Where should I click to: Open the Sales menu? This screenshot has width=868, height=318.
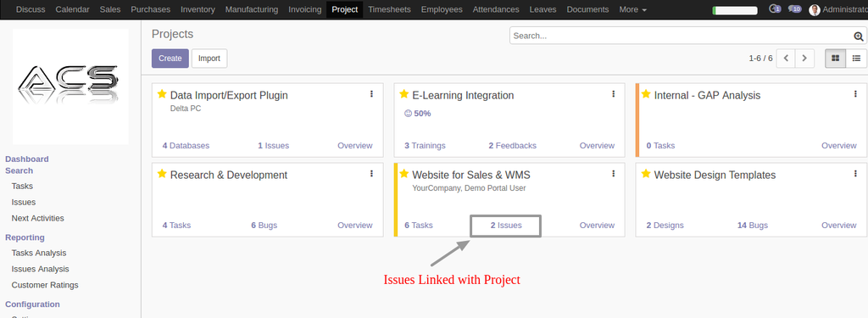tap(110, 9)
